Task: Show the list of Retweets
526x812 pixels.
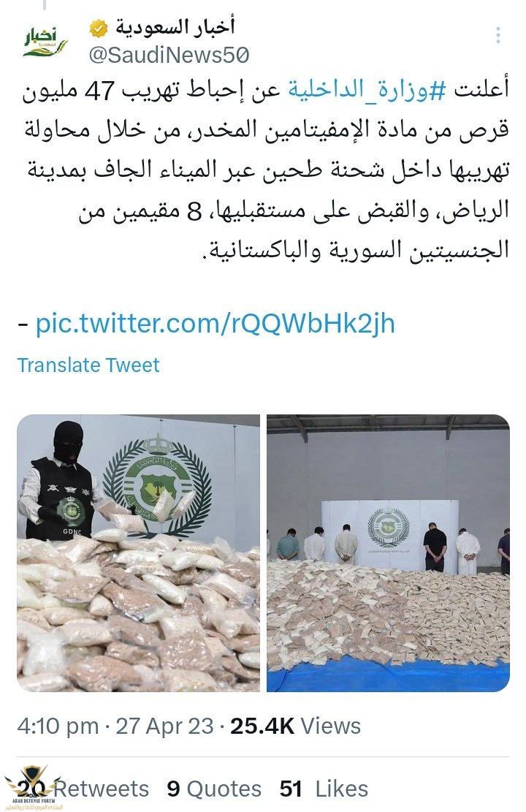Action: pos(83,789)
